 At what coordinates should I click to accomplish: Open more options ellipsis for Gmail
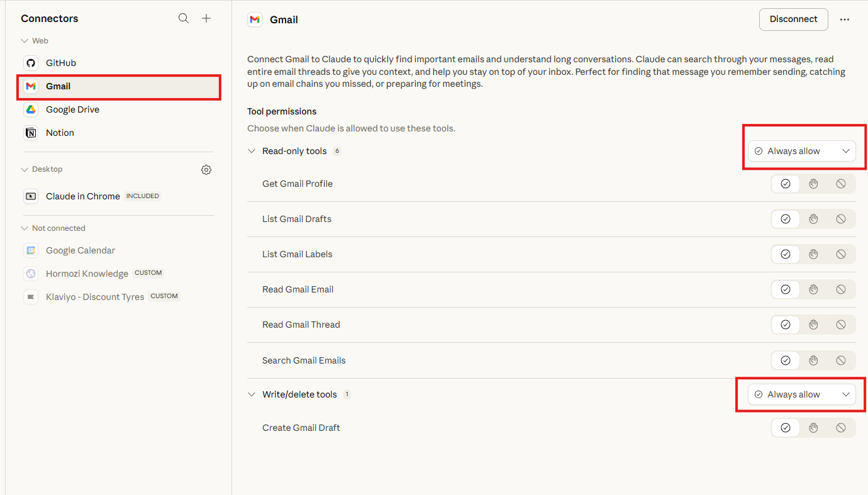pos(845,19)
